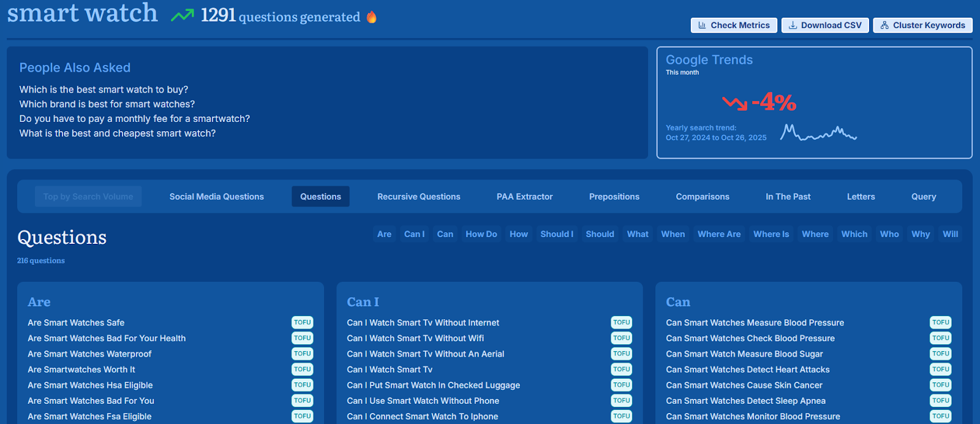
Task: Click the Download CSV arrow icon
Action: pyautogui.click(x=793, y=25)
